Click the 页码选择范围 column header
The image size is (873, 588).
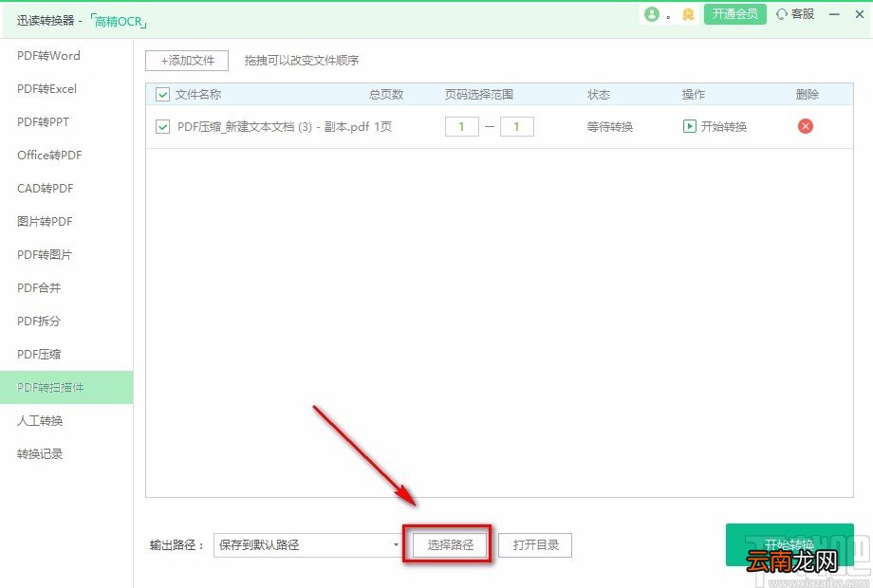click(x=479, y=95)
